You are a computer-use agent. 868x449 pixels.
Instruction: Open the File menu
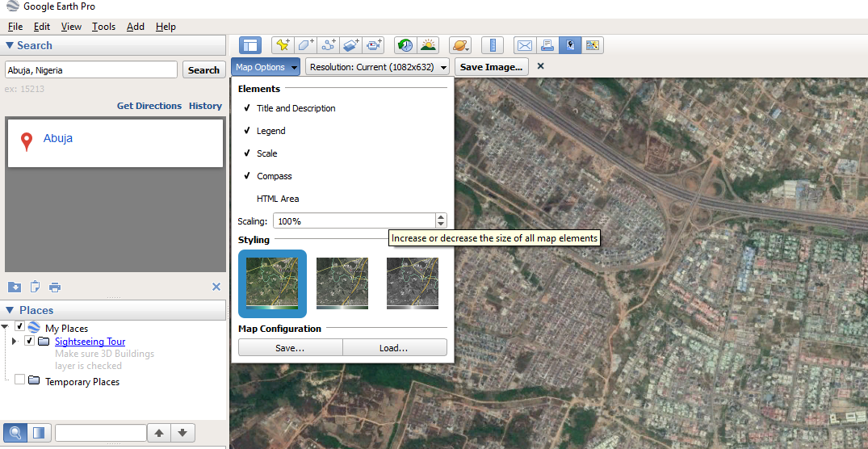click(x=15, y=27)
